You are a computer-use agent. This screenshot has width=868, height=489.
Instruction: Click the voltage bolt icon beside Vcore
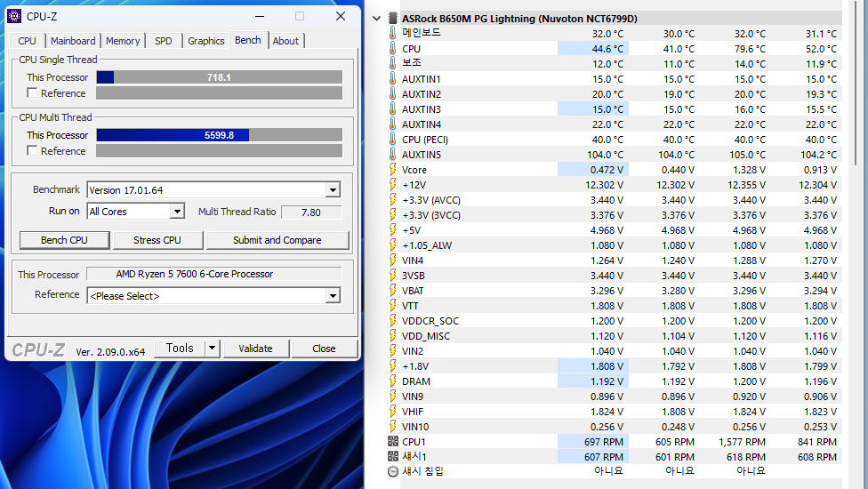(x=392, y=169)
